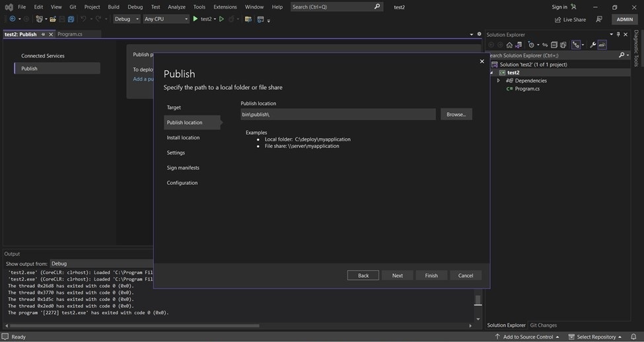Click the window icon before toolbar overflow arrow
The width and height of the screenshot is (644, 342).
coord(260,19)
